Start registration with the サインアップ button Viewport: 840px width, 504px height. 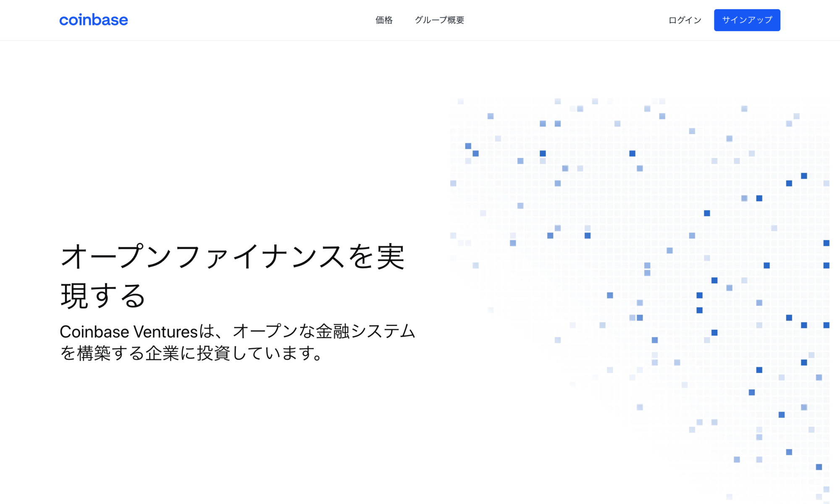tap(747, 19)
